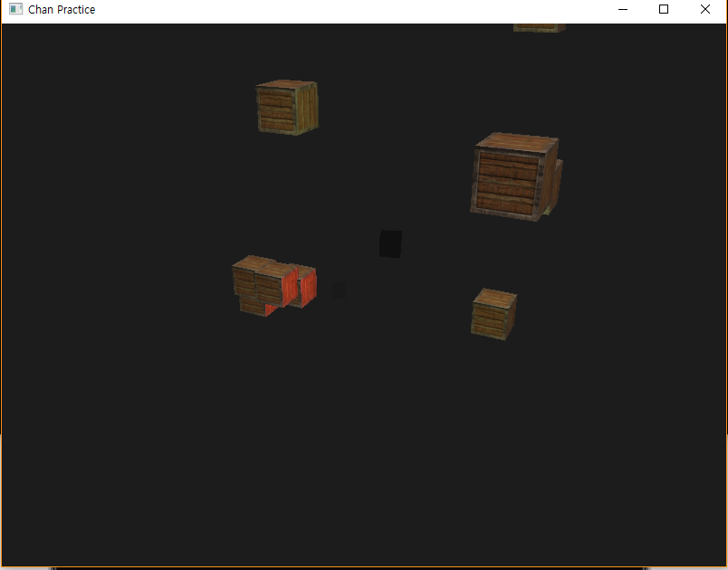Screen dimensions: 728x570
Task: Click the small crate near the bottom right
Action: pos(493,315)
